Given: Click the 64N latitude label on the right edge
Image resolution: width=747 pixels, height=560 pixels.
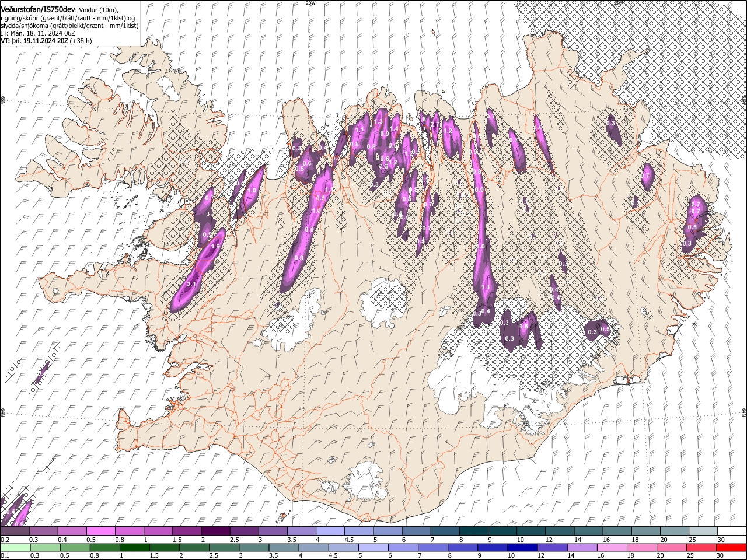Looking at the screenshot, I should pyautogui.click(x=744, y=412).
